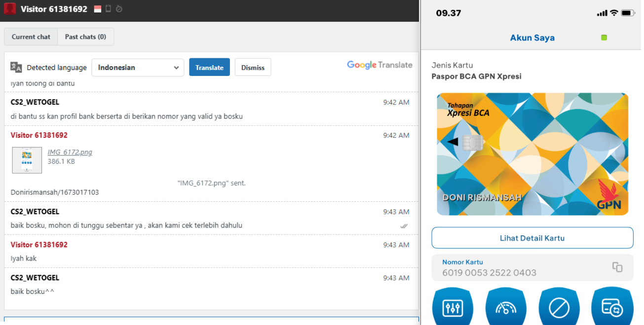Image resolution: width=644 pixels, height=325 pixels.
Task: Open the card settings sliders icon
Action: click(x=453, y=308)
